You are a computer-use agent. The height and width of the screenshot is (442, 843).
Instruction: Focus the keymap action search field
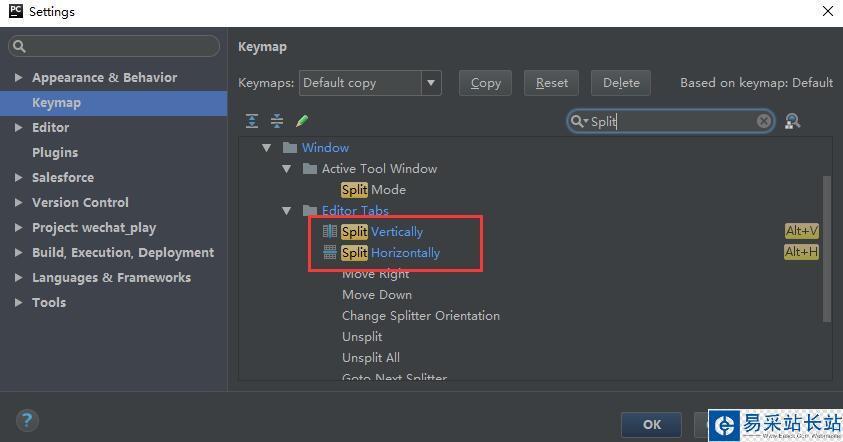click(670, 121)
